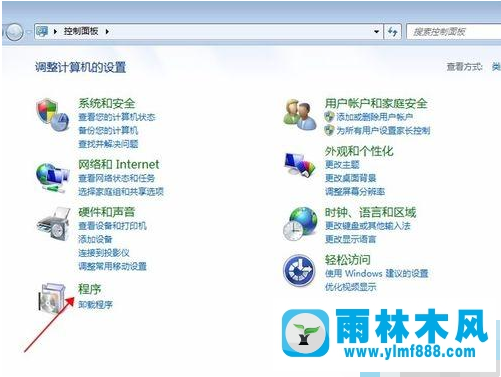The height and width of the screenshot is (377, 501).
Task: Open the 网络和 Internet category heading
Action: tap(119, 164)
